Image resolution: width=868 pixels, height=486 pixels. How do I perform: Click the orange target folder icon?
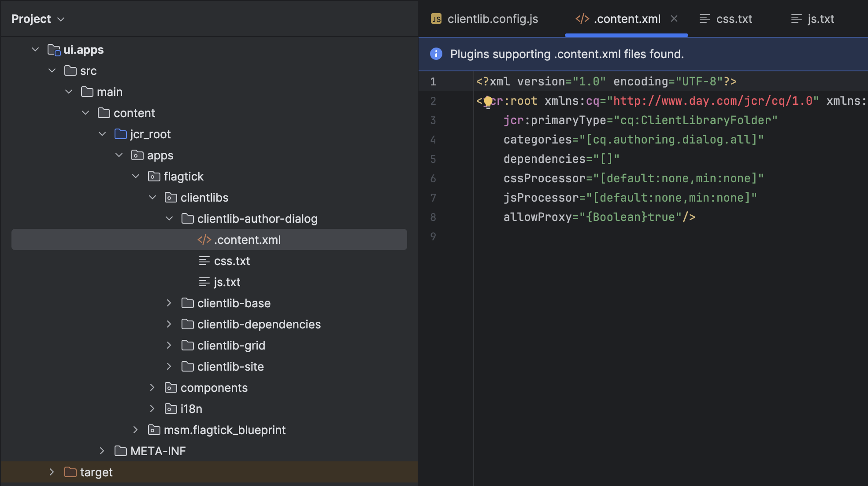(70, 472)
